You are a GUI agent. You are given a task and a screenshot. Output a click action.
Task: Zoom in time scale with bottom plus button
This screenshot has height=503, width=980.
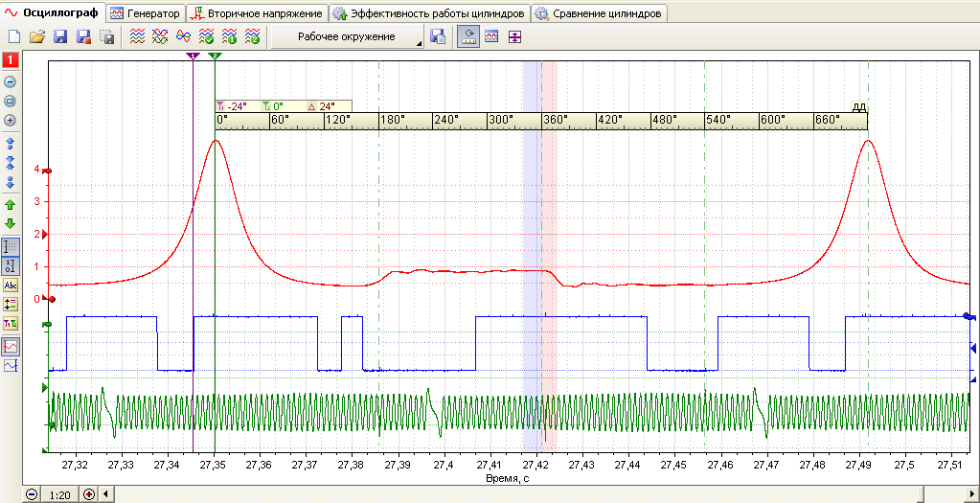pyautogui.click(x=89, y=495)
